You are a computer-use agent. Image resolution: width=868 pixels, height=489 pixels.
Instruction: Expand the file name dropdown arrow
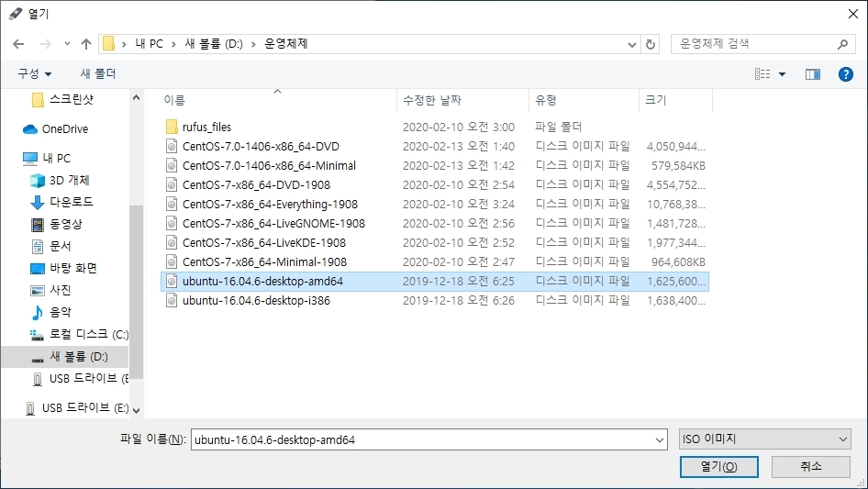click(660, 439)
